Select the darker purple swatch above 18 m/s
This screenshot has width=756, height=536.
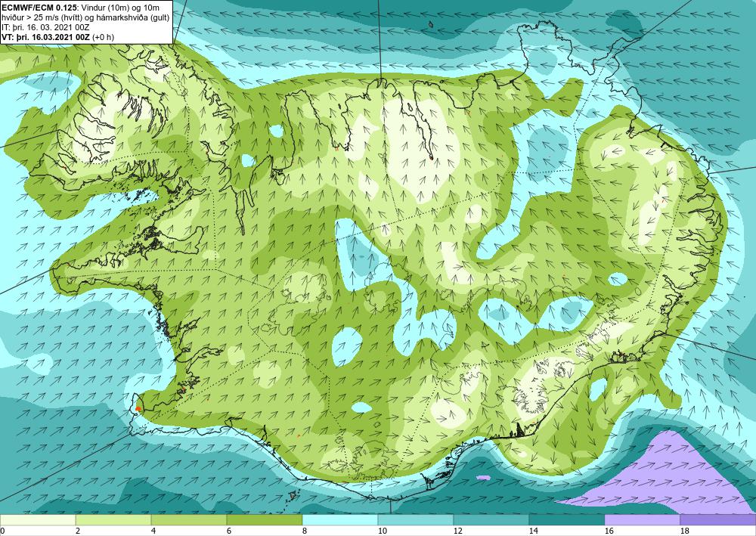click(x=718, y=519)
